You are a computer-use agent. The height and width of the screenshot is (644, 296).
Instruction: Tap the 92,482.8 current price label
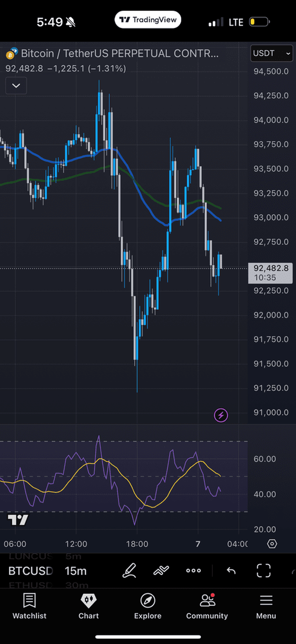[271, 268]
